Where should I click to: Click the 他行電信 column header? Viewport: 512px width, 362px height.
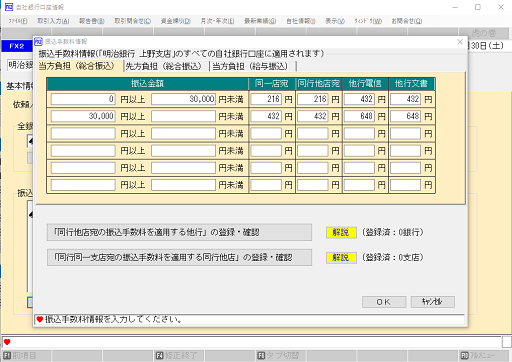click(365, 84)
